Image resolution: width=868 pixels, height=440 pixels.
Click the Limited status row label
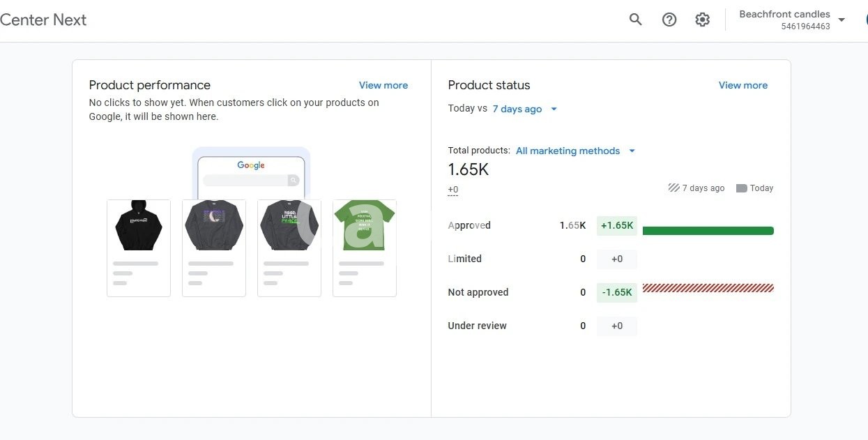click(x=464, y=259)
